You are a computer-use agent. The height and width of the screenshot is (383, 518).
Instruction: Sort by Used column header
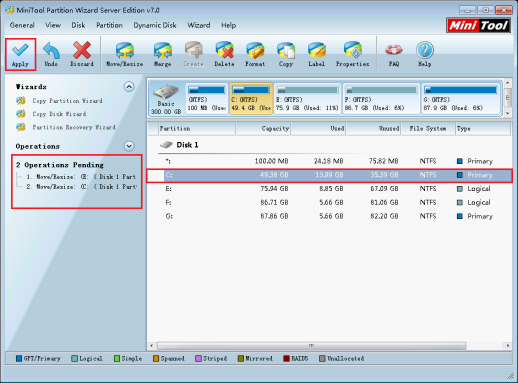tap(318, 129)
